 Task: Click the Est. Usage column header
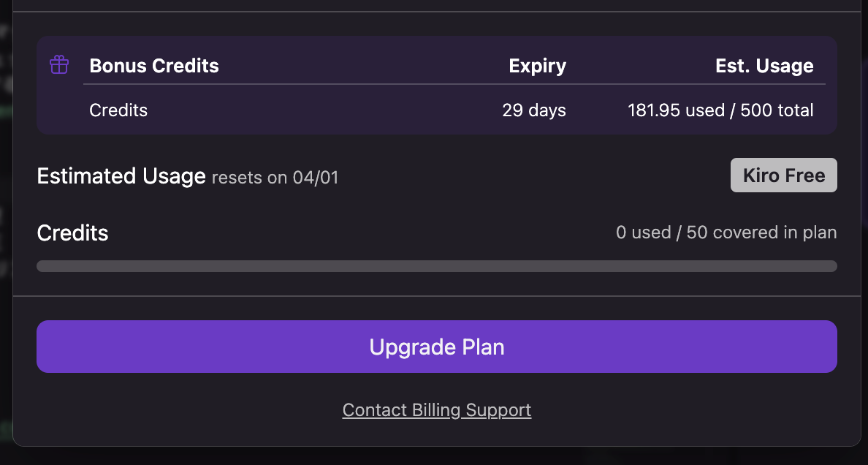[764, 66]
